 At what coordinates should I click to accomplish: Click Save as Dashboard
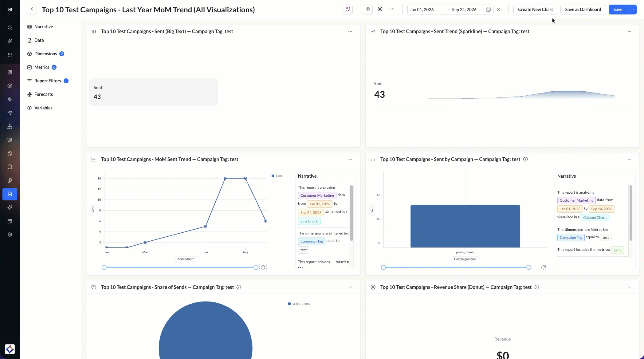click(x=583, y=10)
